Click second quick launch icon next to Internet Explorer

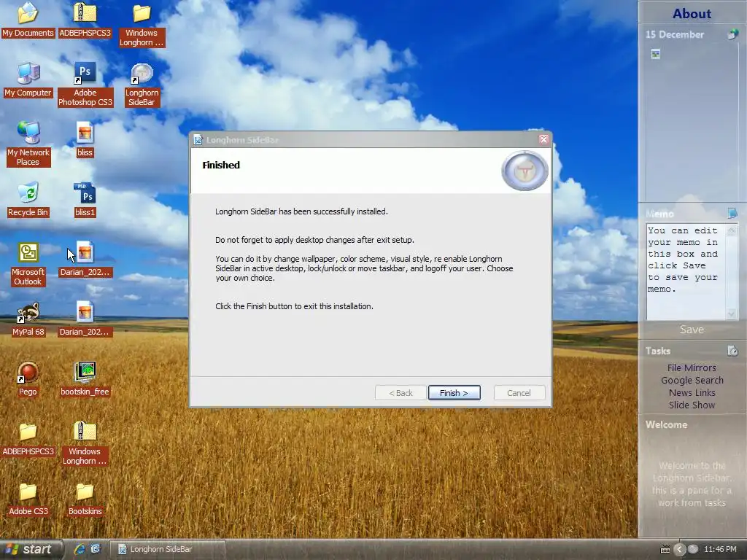click(96, 549)
